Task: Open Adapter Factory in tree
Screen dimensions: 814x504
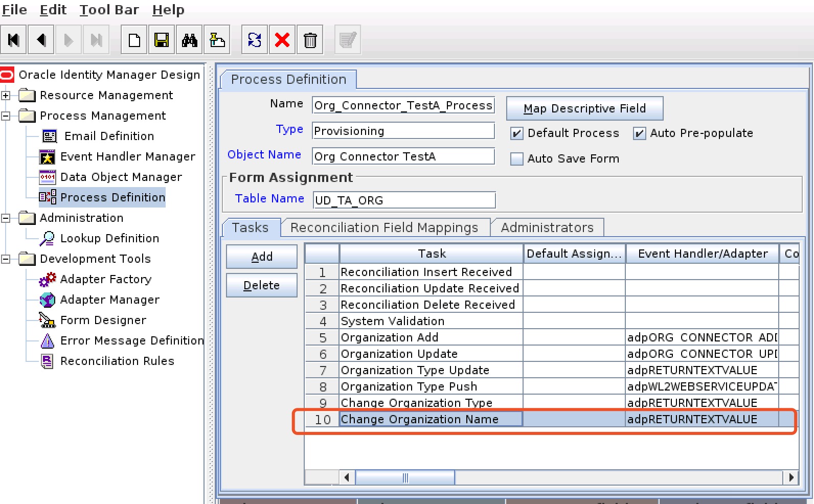Action: (106, 280)
